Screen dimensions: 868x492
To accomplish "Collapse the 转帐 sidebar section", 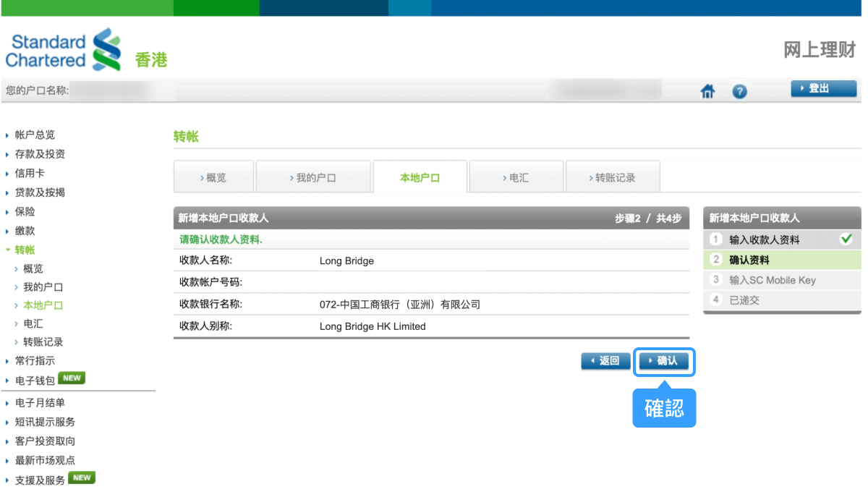I will [x=25, y=250].
